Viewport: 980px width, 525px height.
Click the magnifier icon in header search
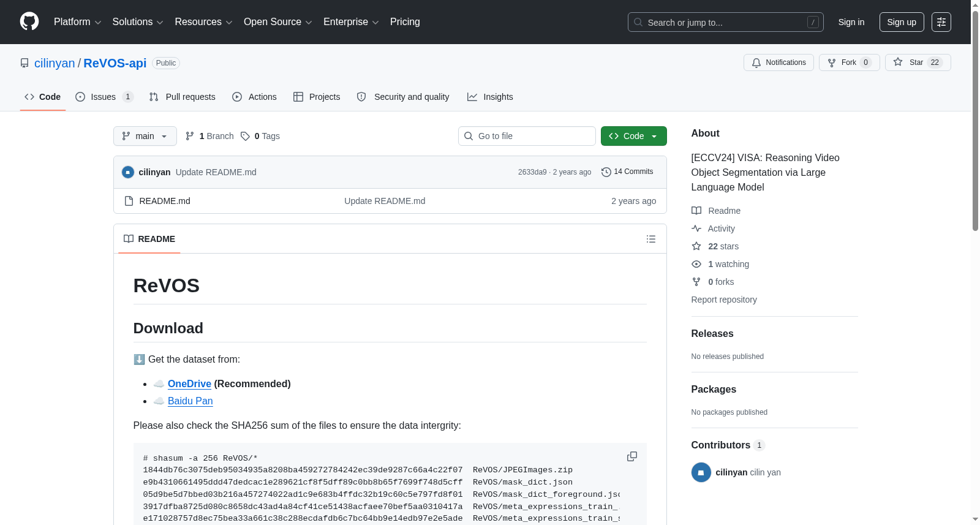pyautogui.click(x=638, y=22)
